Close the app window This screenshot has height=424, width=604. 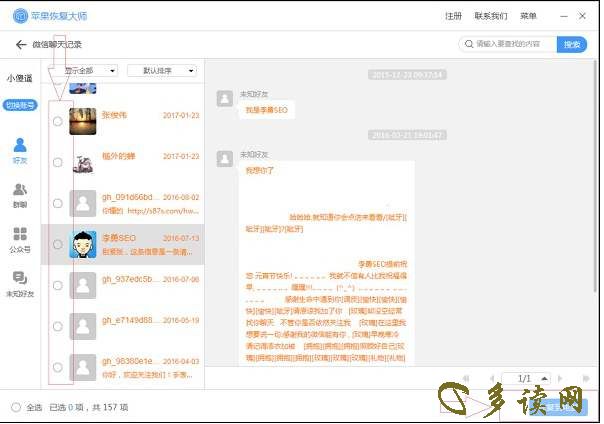(582, 16)
